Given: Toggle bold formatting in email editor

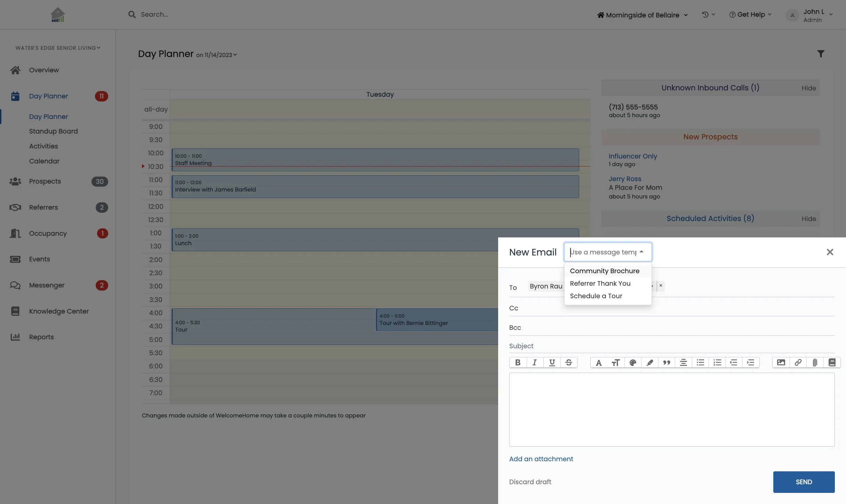Looking at the screenshot, I should (x=518, y=363).
